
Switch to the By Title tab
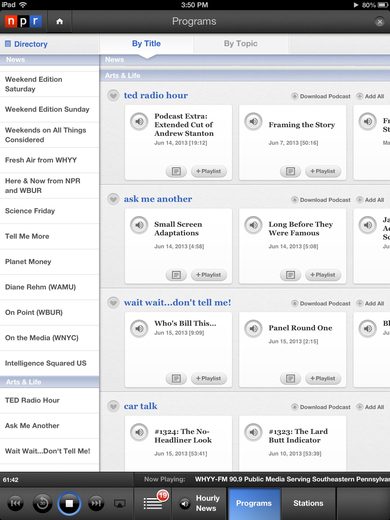tap(146, 44)
